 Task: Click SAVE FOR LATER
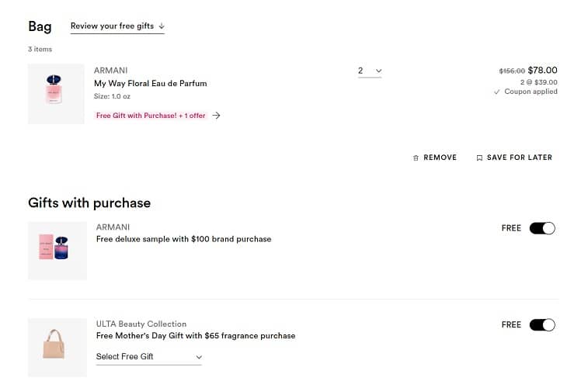[x=519, y=158]
